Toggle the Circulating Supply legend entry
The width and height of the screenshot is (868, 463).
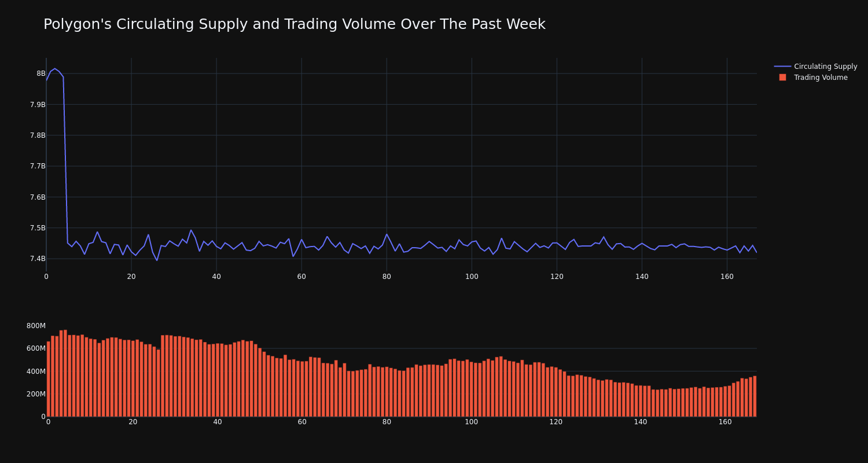pyautogui.click(x=816, y=67)
